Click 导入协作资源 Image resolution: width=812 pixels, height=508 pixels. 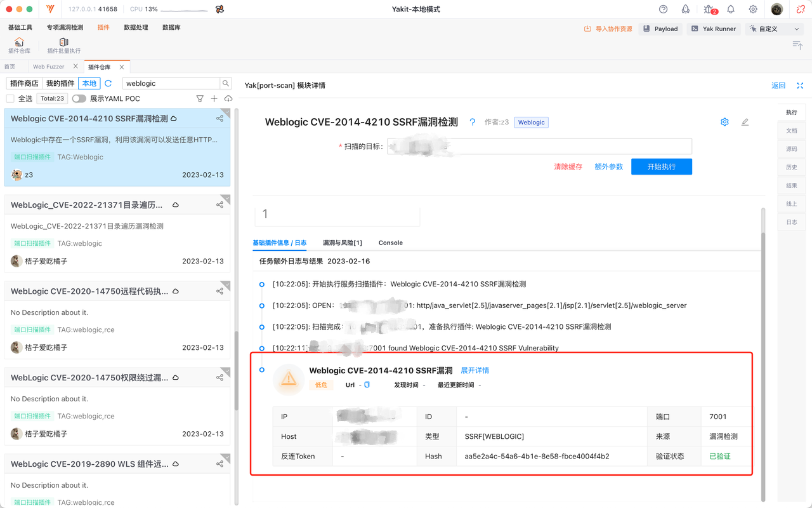click(x=608, y=29)
